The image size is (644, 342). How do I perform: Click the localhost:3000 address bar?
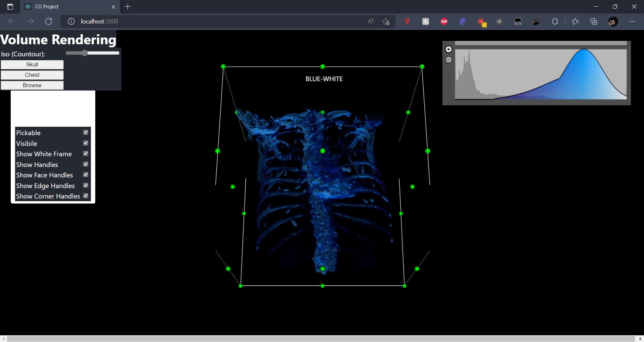click(x=99, y=21)
